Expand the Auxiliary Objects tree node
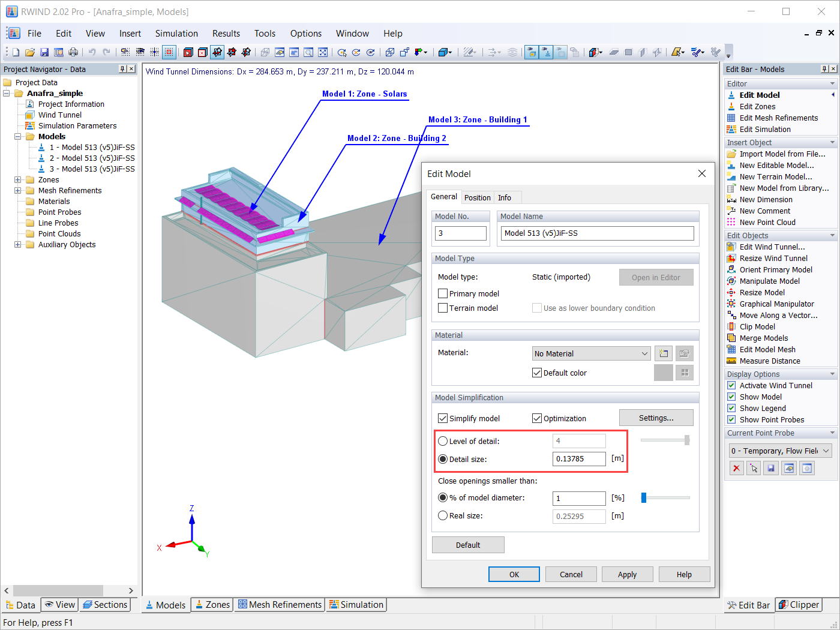This screenshot has height=630, width=840. (17, 245)
